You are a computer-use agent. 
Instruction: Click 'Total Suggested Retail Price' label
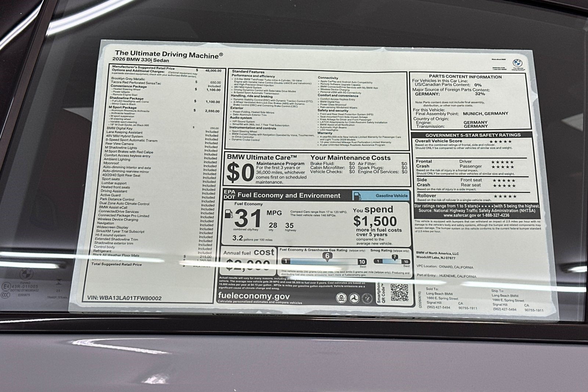click(x=116, y=264)
